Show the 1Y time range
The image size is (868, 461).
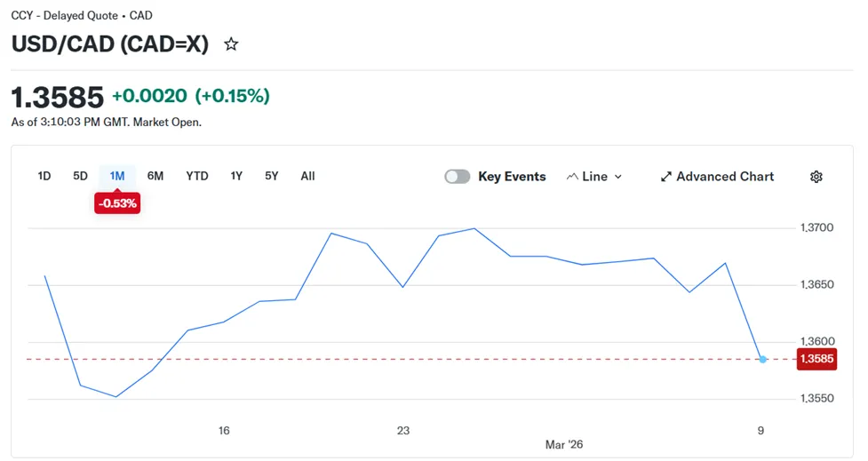tap(236, 176)
